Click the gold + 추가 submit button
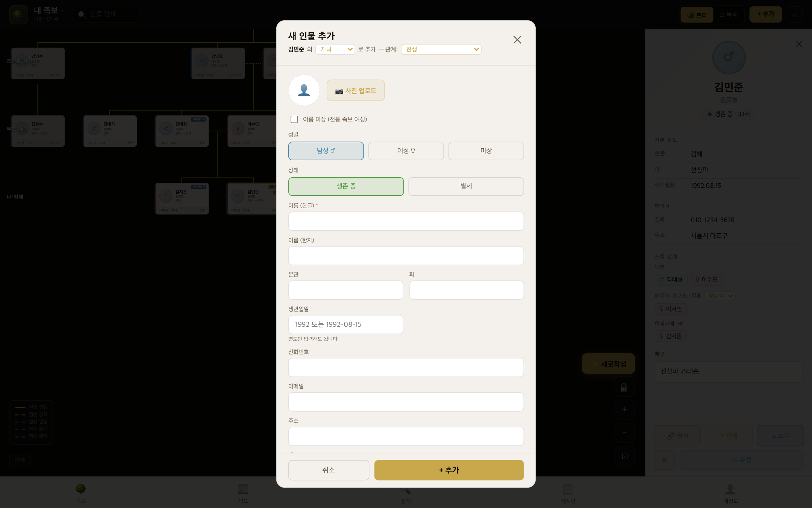812x508 pixels. coord(449,470)
